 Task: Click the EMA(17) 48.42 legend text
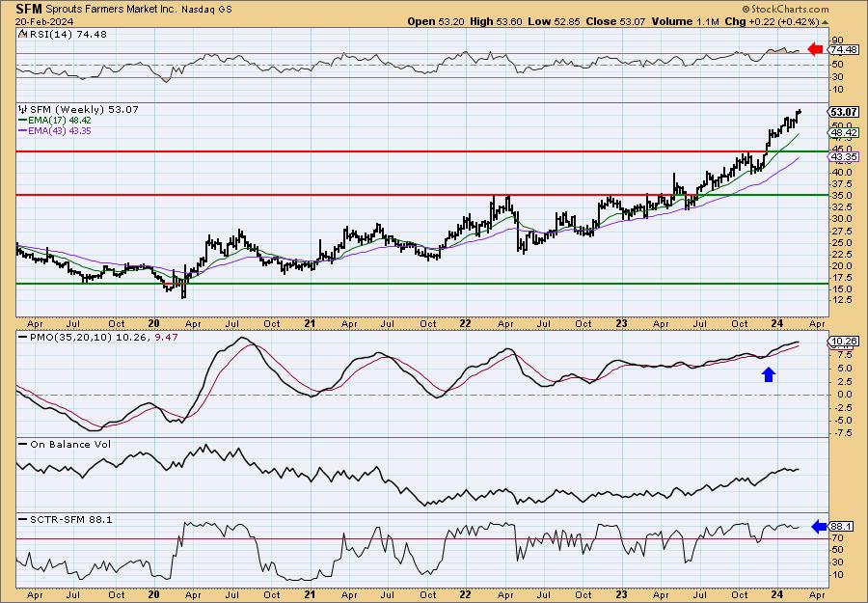[x=60, y=121]
